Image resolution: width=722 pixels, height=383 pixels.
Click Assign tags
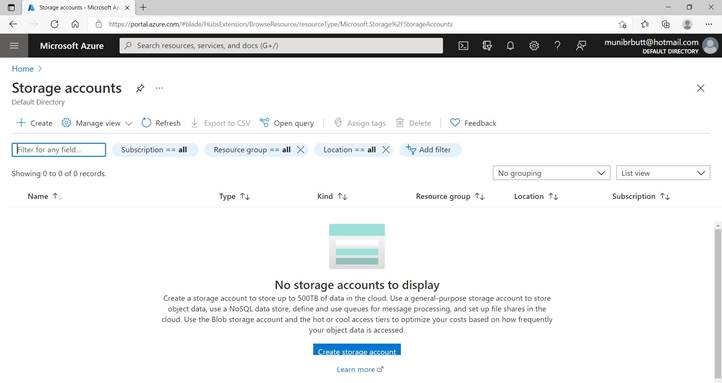point(360,123)
